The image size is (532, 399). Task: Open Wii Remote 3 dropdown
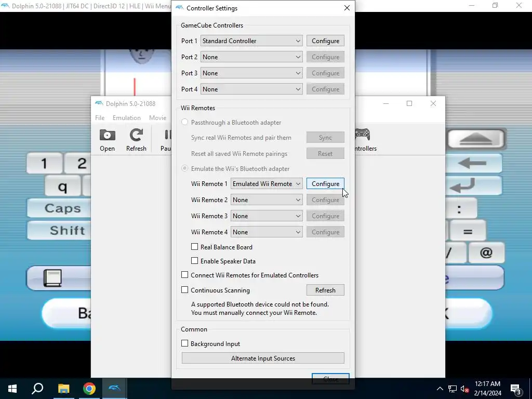[x=267, y=216]
